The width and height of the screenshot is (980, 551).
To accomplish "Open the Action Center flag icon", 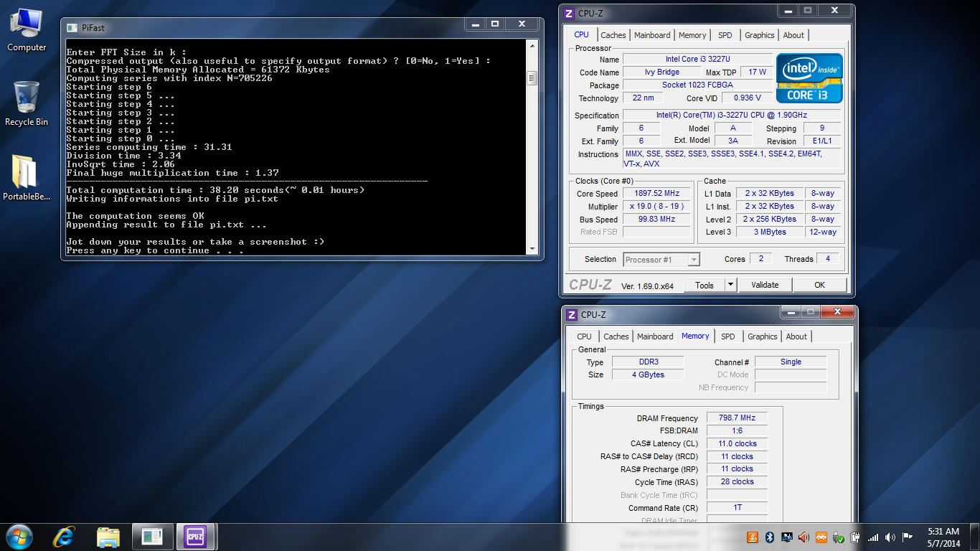I will coord(908,537).
